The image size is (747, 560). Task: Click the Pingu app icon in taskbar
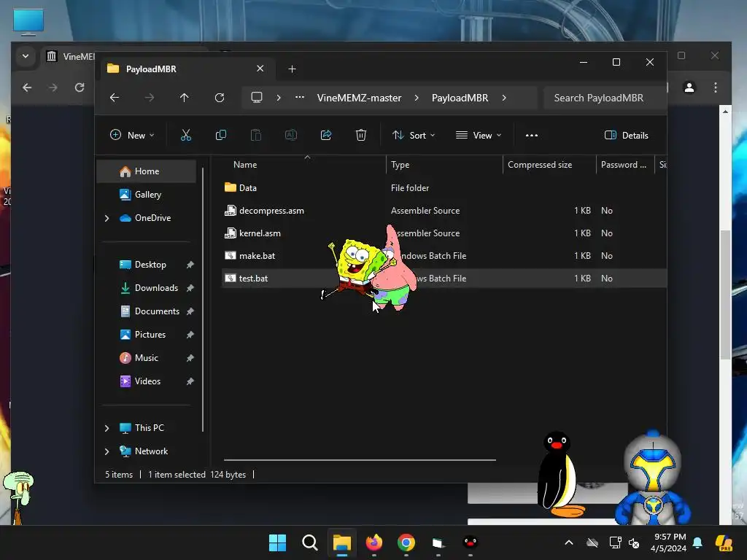tap(471, 542)
